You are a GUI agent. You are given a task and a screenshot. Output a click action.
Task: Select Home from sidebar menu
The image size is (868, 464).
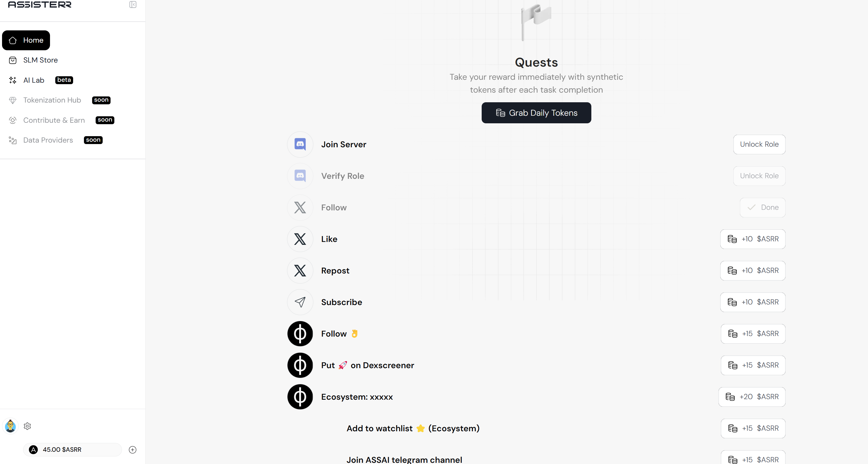[26, 40]
